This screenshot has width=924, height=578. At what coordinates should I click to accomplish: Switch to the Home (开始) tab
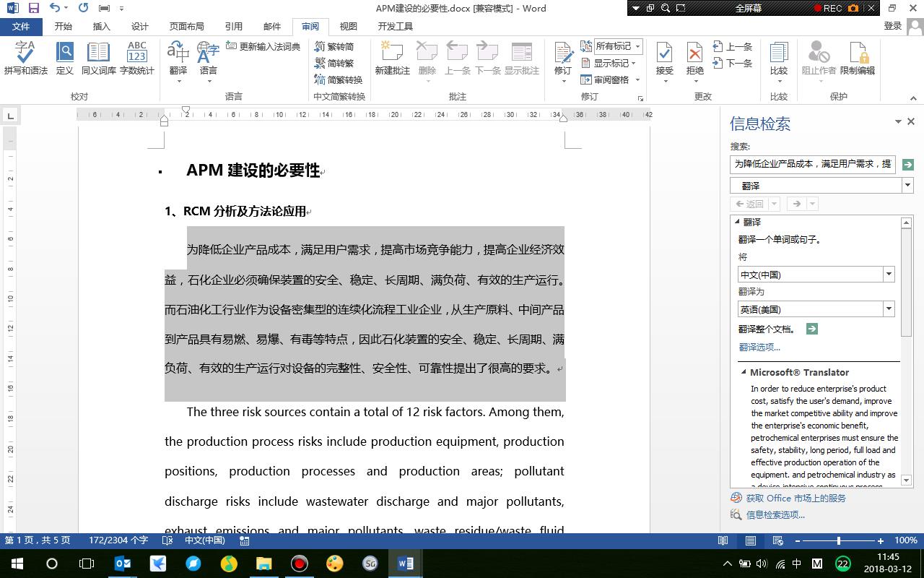pos(64,27)
